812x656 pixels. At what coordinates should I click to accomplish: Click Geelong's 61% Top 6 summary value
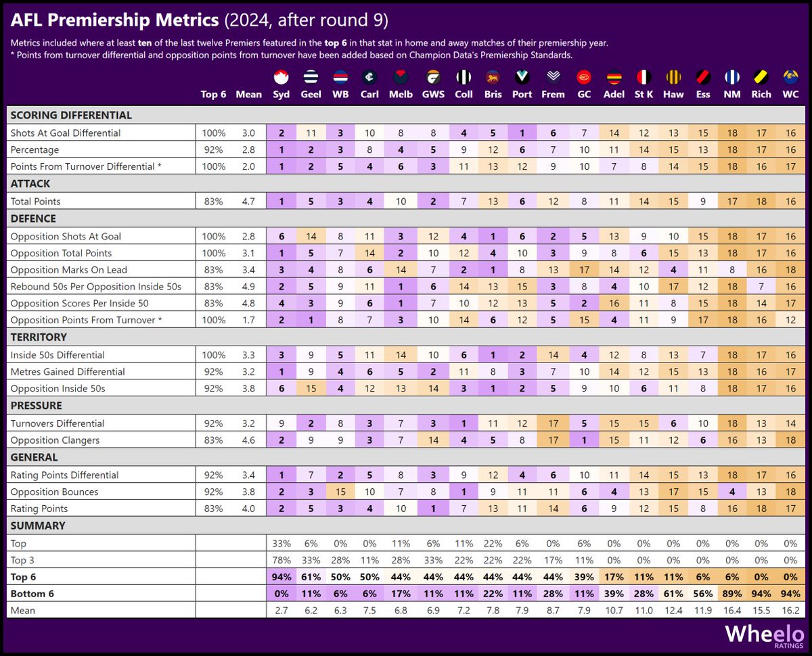coord(311,578)
